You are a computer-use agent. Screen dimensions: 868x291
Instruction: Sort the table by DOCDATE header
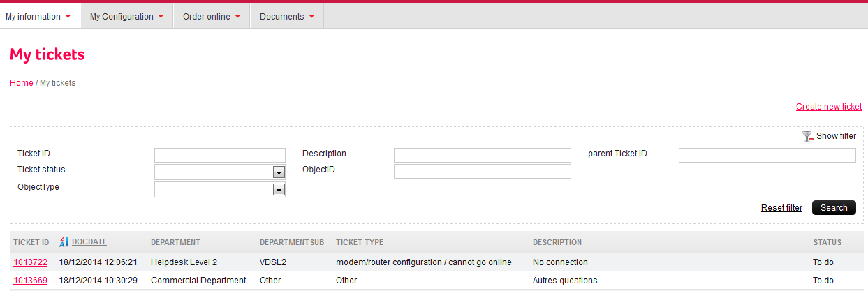pos(89,242)
